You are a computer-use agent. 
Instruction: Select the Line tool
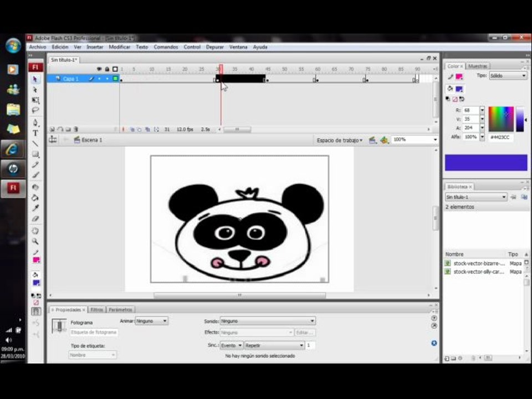tap(35, 144)
